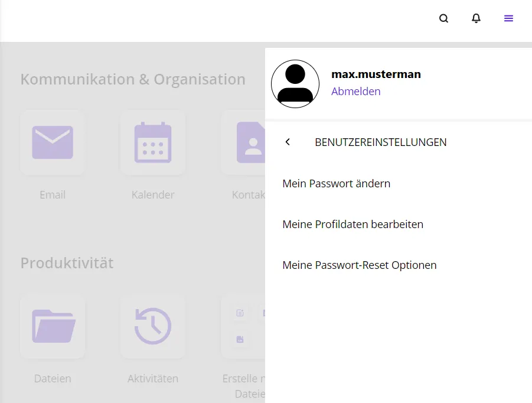Click the back chevron next to BENUTZEREINSTELLUNGEN
Image resolution: width=532 pixels, height=403 pixels.
click(288, 142)
